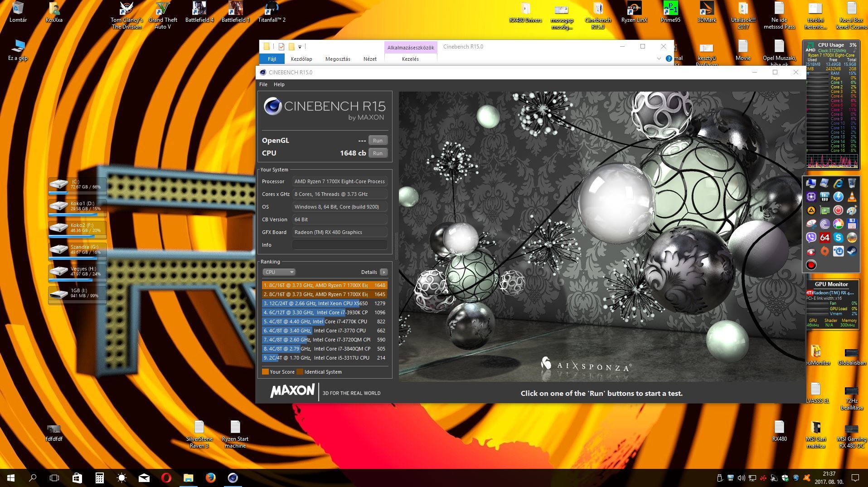Click the Info input field
868x487 pixels.
click(x=340, y=245)
